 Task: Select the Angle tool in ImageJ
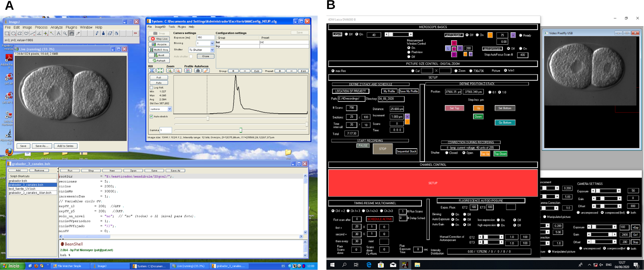tap(39, 33)
